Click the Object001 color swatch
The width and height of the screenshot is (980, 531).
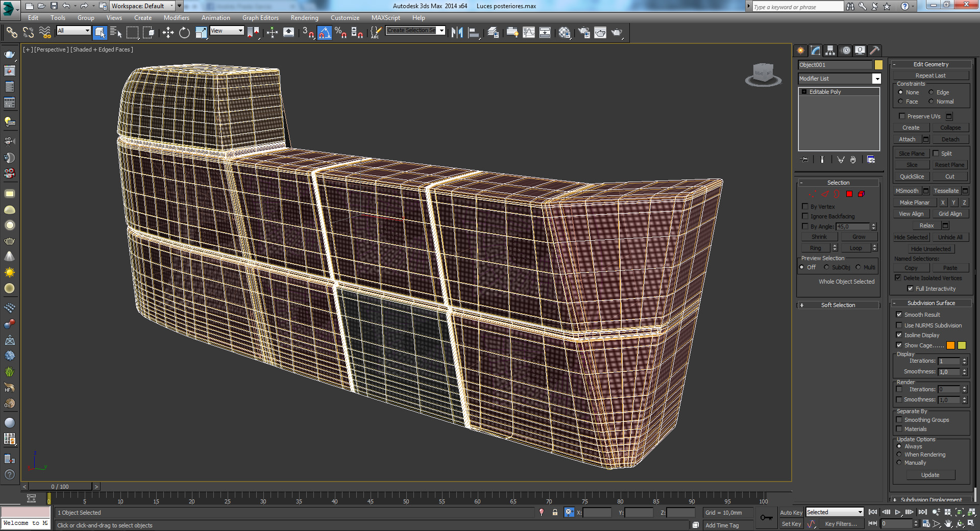pyautogui.click(x=878, y=65)
